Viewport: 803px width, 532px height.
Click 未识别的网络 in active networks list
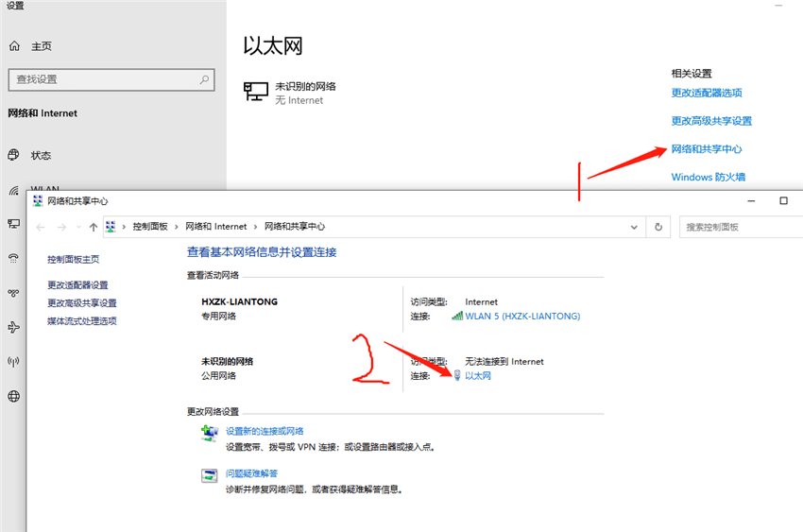tap(227, 361)
